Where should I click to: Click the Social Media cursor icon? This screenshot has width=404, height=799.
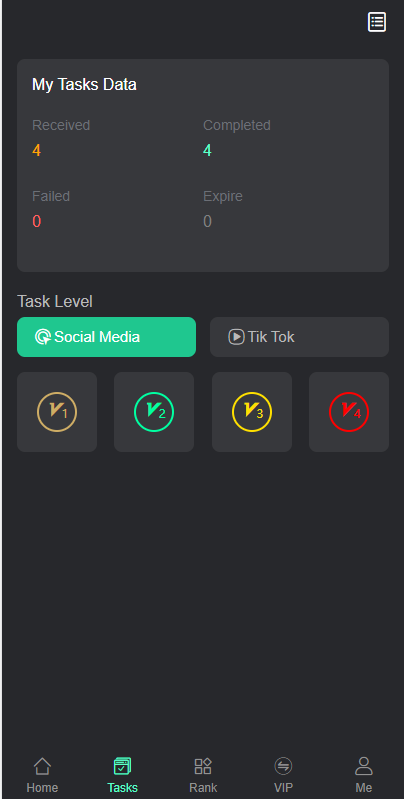(43, 337)
